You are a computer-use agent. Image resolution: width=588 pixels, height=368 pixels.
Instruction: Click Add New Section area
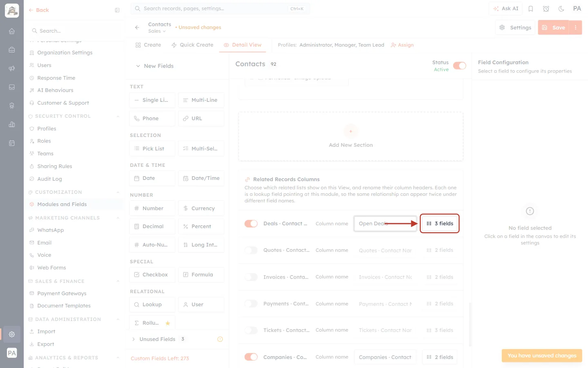click(351, 137)
